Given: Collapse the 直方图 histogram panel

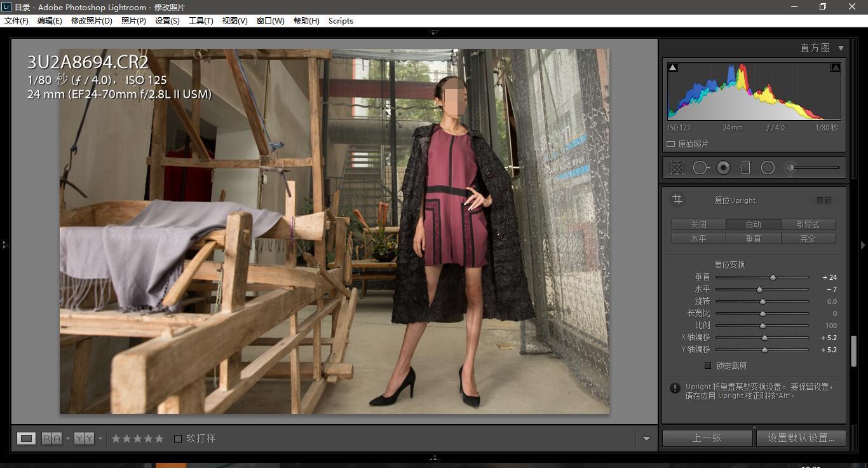Looking at the screenshot, I should click(x=841, y=48).
